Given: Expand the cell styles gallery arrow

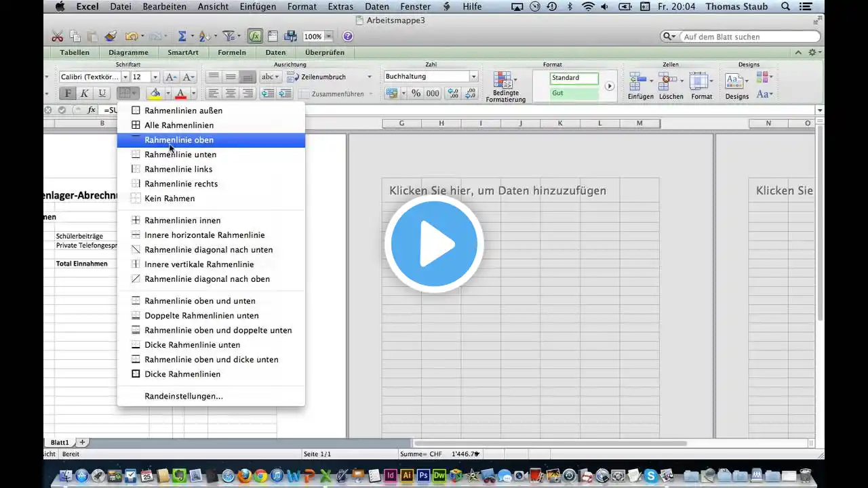Looking at the screenshot, I should pyautogui.click(x=610, y=86).
